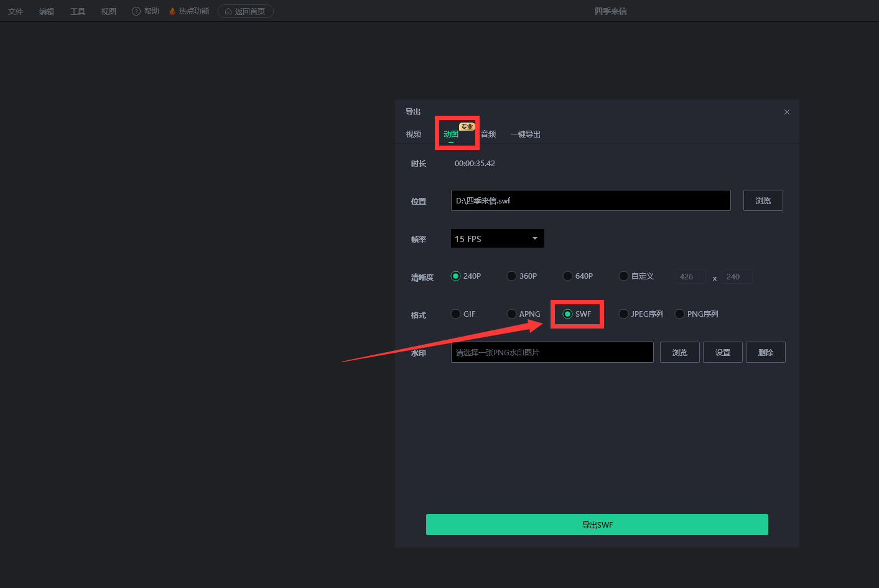Choose the 自定义 custom resolution option

[624, 276]
